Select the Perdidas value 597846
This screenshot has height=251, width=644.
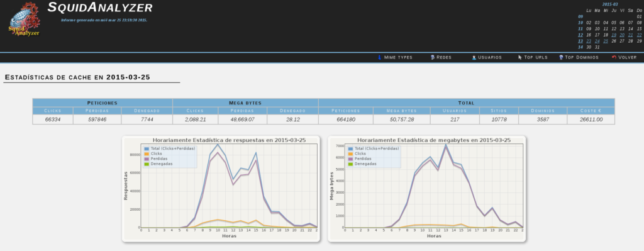click(97, 120)
